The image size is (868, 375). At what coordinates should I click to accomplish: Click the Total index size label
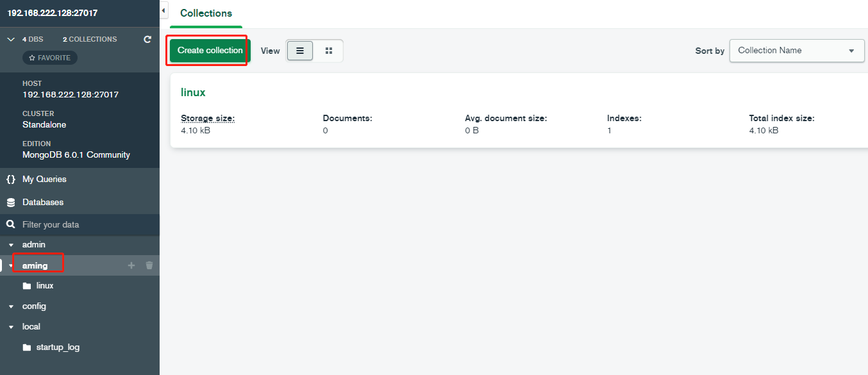[x=781, y=119]
